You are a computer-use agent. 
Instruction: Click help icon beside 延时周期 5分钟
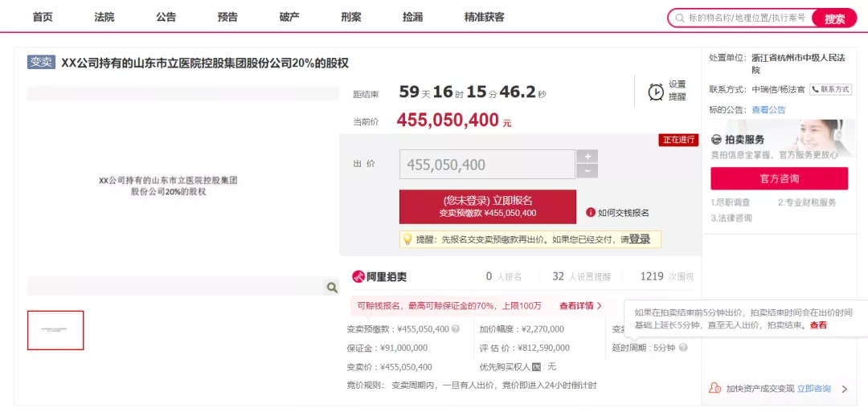[683, 348]
